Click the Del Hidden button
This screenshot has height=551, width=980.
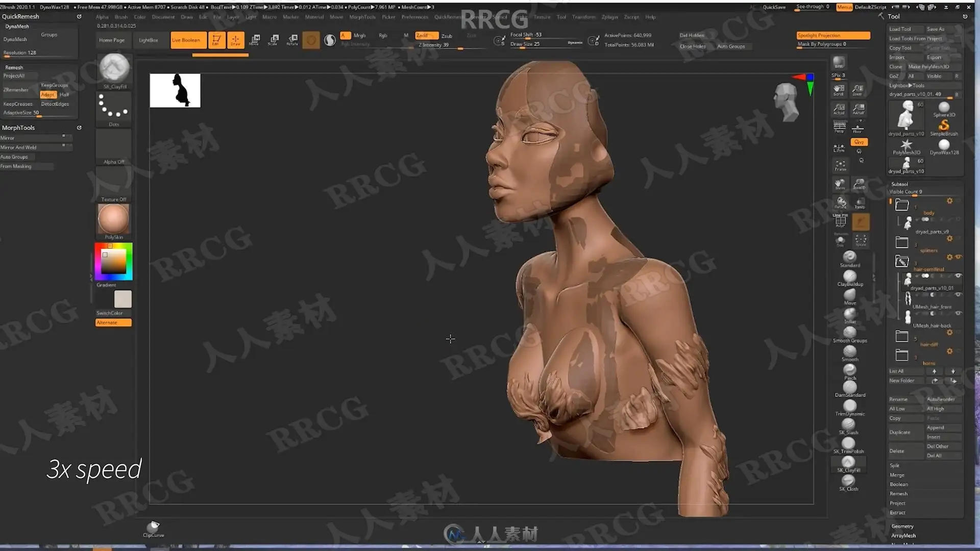[x=692, y=35]
